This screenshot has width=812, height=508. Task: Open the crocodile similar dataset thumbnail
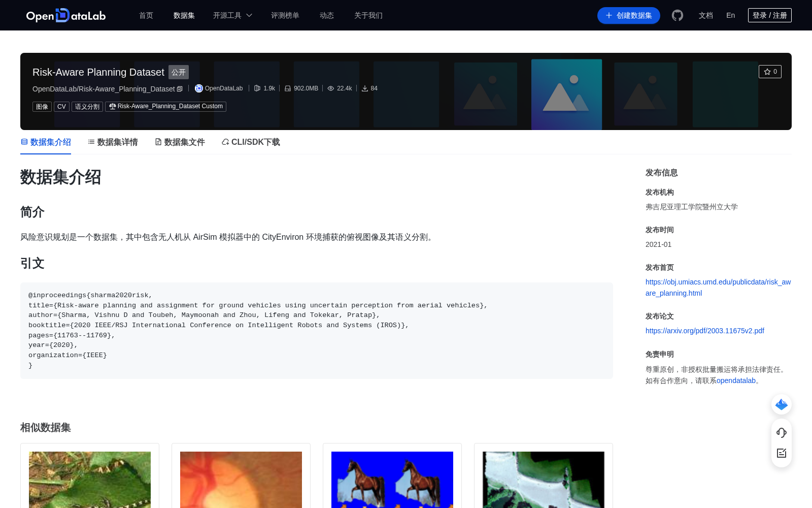click(x=90, y=480)
